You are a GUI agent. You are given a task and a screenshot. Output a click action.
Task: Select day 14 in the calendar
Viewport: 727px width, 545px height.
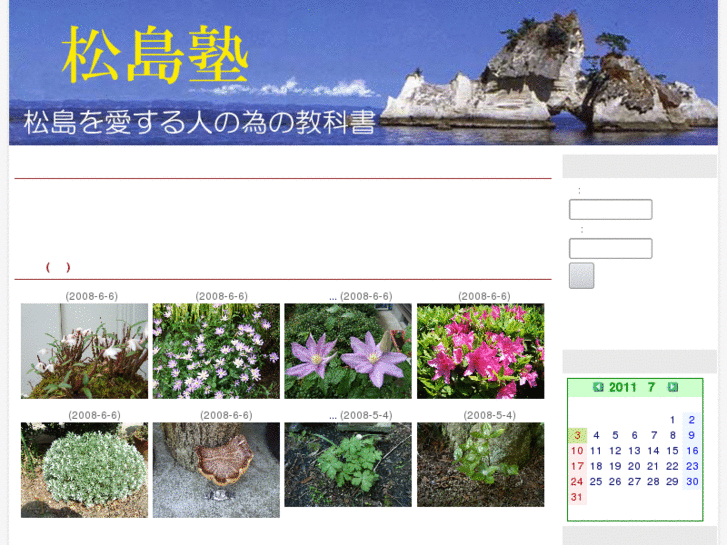pos(653,451)
